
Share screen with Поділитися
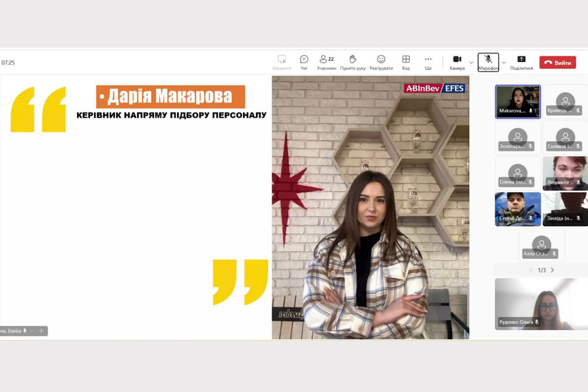click(x=521, y=62)
